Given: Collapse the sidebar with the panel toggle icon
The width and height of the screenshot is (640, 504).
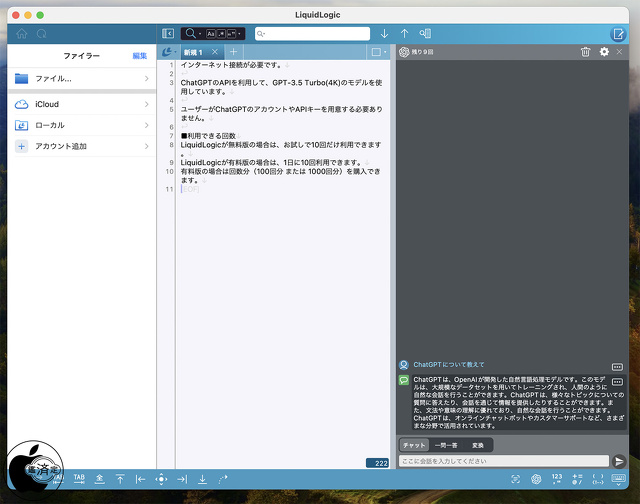Looking at the screenshot, I should (x=168, y=33).
